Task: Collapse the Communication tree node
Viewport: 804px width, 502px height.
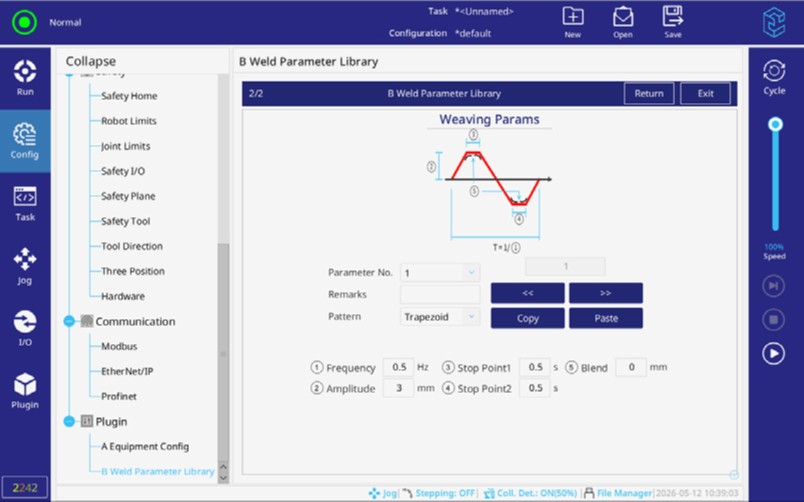Action: [69, 321]
